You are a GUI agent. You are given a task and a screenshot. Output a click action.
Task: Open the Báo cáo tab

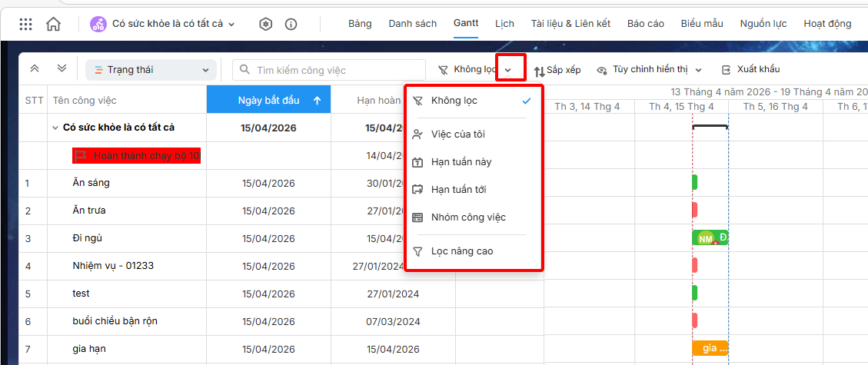click(646, 24)
